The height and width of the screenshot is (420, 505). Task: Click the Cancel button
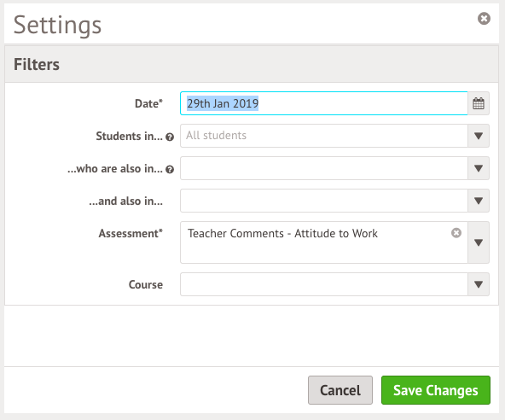tap(340, 390)
